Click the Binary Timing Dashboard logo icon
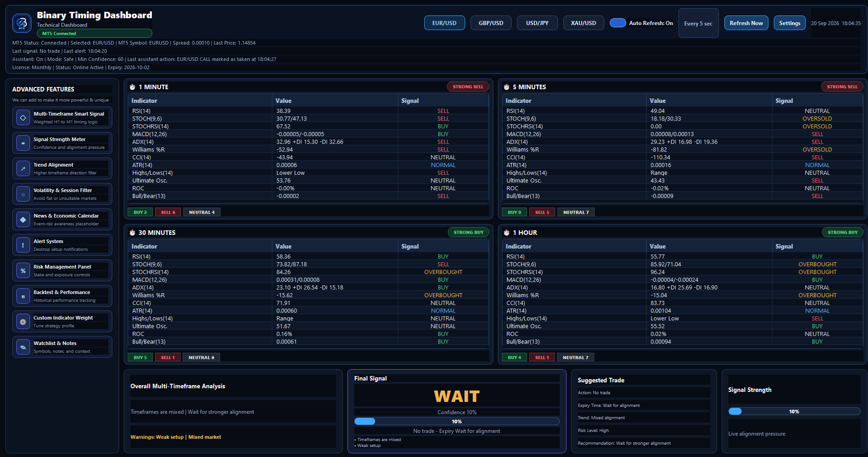This screenshot has width=868, height=457. pos(22,23)
